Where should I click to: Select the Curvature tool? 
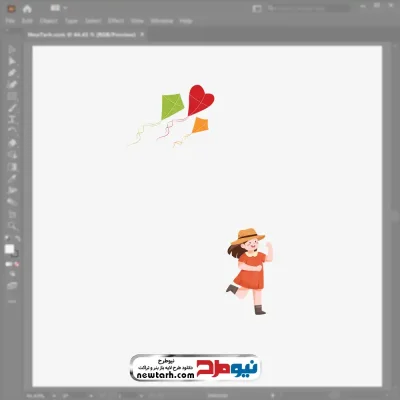[12, 85]
